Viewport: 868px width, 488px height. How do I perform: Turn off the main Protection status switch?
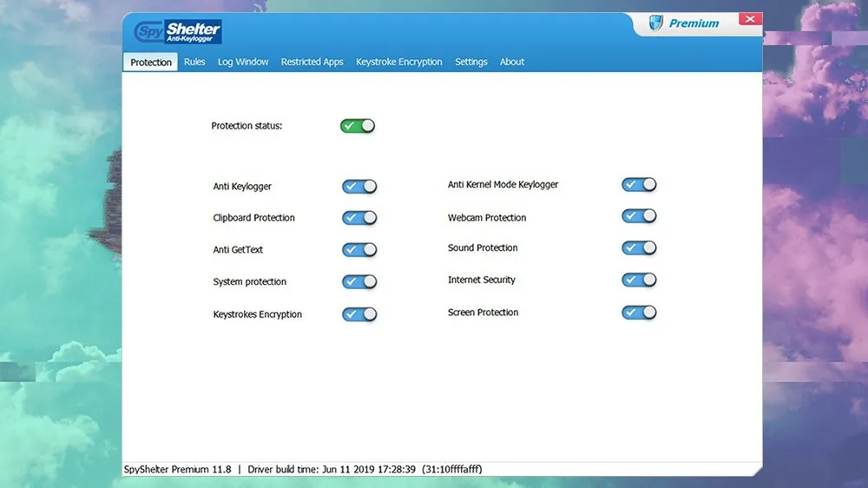click(x=358, y=126)
